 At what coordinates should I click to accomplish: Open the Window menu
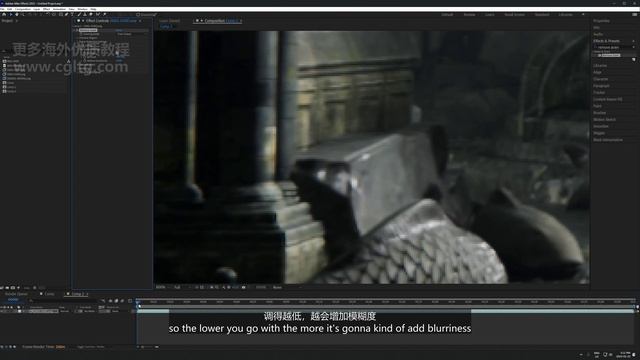[82, 9]
